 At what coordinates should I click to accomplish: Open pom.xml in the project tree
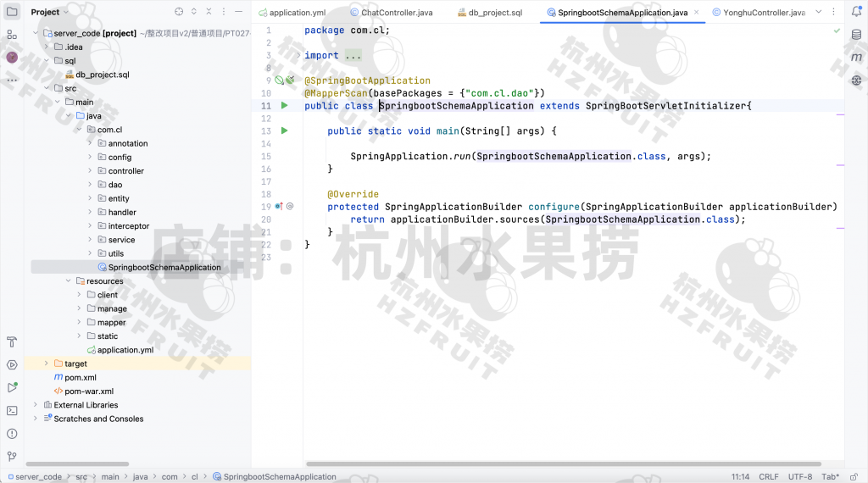pos(80,377)
